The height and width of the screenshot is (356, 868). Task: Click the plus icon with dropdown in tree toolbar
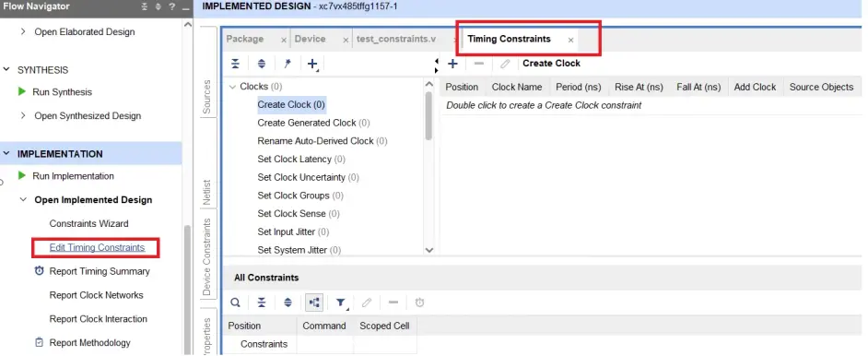[312, 65]
